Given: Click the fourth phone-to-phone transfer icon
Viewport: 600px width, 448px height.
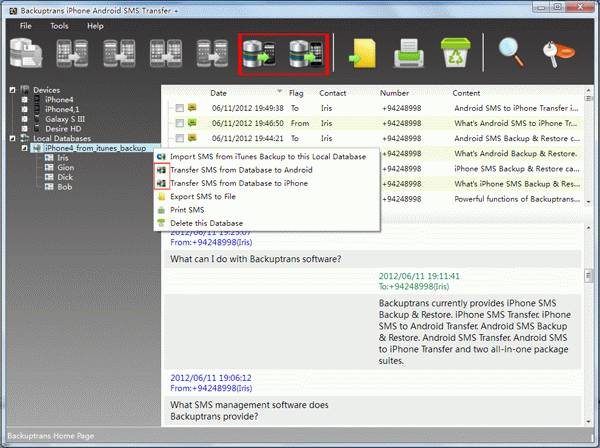Looking at the screenshot, I should (212, 54).
